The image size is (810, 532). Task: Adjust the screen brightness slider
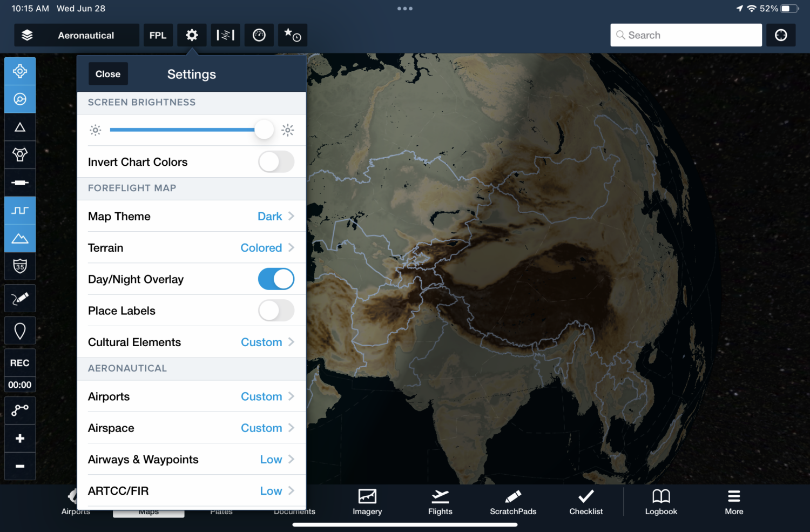pyautogui.click(x=264, y=130)
